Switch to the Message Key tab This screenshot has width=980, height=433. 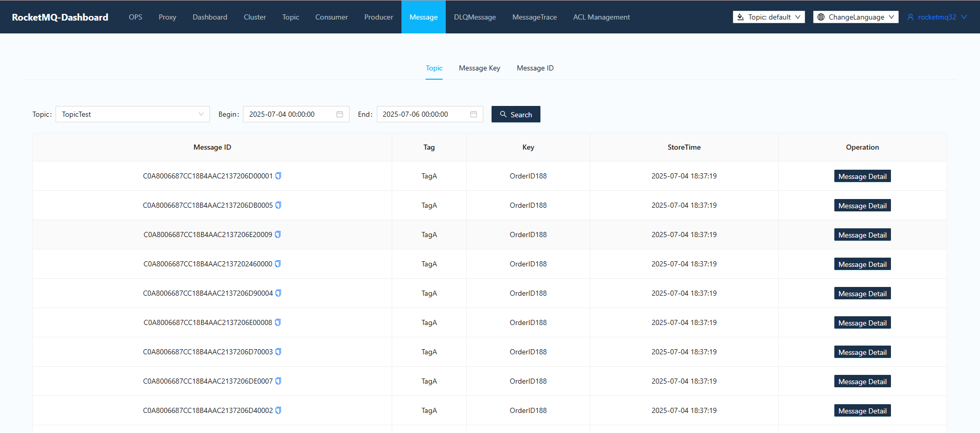click(480, 68)
